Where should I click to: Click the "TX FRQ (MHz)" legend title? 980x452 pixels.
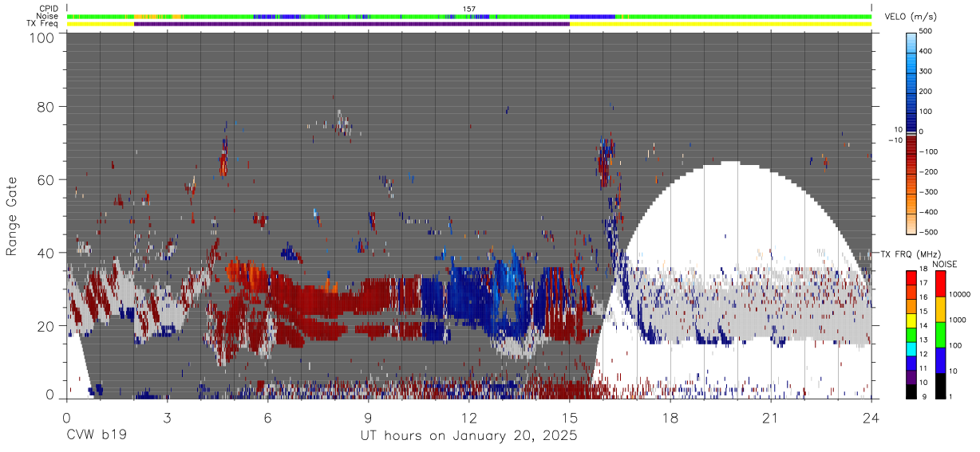pyautogui.click(x=911, y=254)
